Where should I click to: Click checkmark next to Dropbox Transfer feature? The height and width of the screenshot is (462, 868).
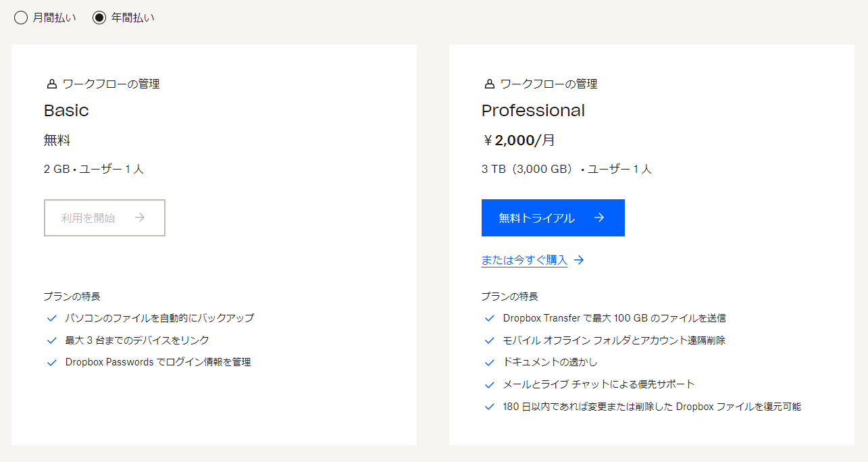point(490,318)
